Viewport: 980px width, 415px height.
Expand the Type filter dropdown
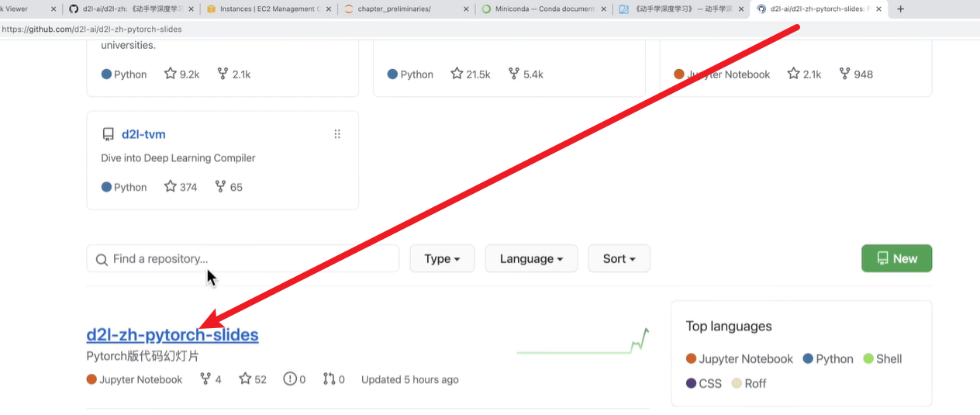click(x=442, y=259)
